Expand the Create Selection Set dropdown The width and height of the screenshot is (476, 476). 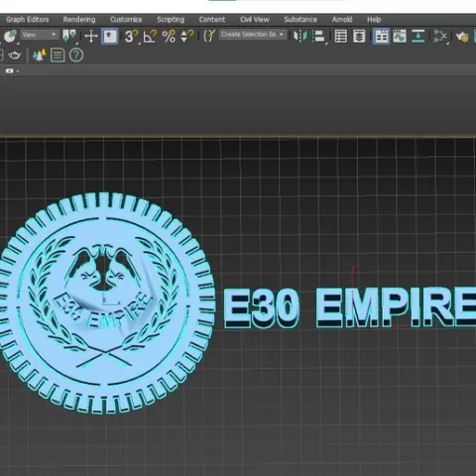click(253, 35)
